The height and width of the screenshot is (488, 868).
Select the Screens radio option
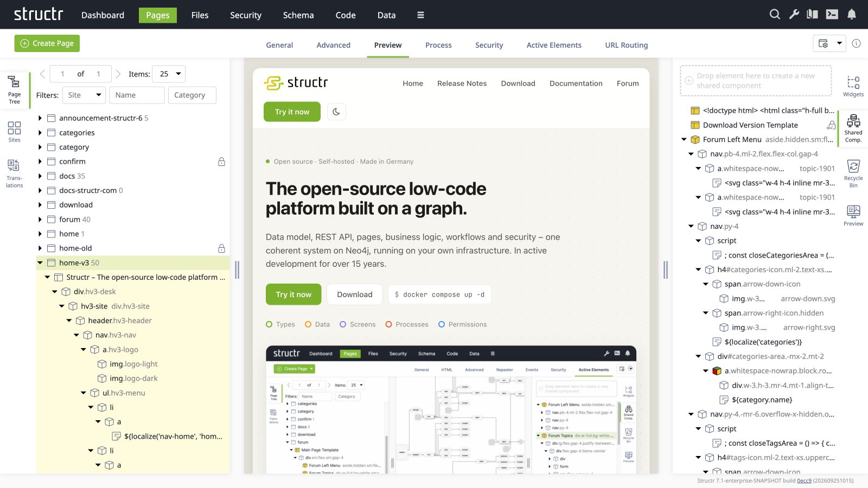coord(343,324)
